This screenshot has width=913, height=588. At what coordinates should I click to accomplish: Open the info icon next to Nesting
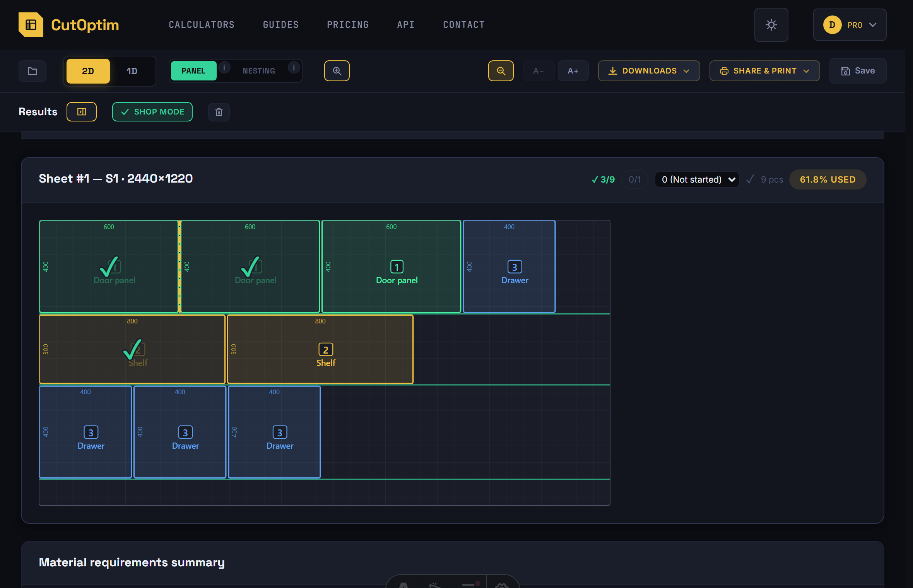point(294,67)
